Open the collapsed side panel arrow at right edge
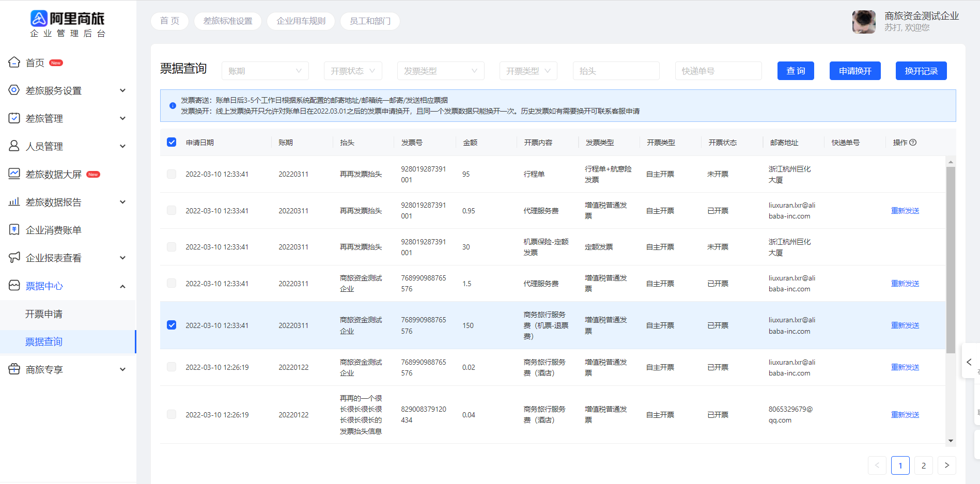 pyautogui.click(x=969, y=362)
